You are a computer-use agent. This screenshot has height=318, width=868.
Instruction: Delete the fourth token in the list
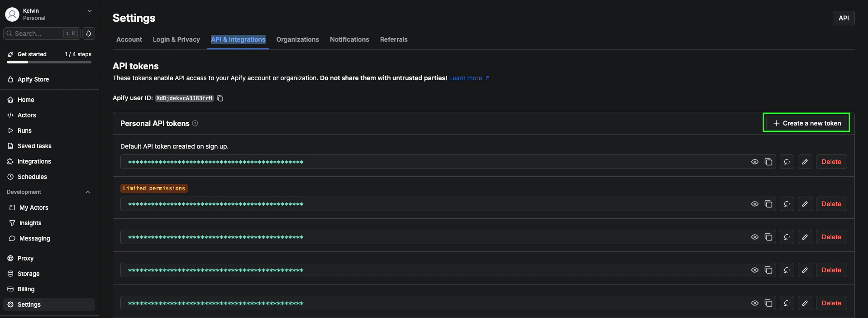[831, 270]
